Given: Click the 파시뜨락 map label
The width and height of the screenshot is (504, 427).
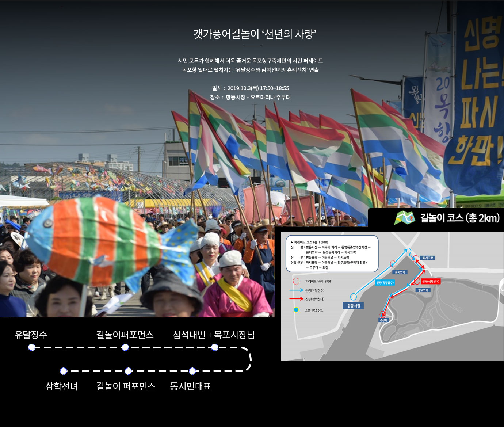Looking at the screenshot, I should [x=428, y=258].
